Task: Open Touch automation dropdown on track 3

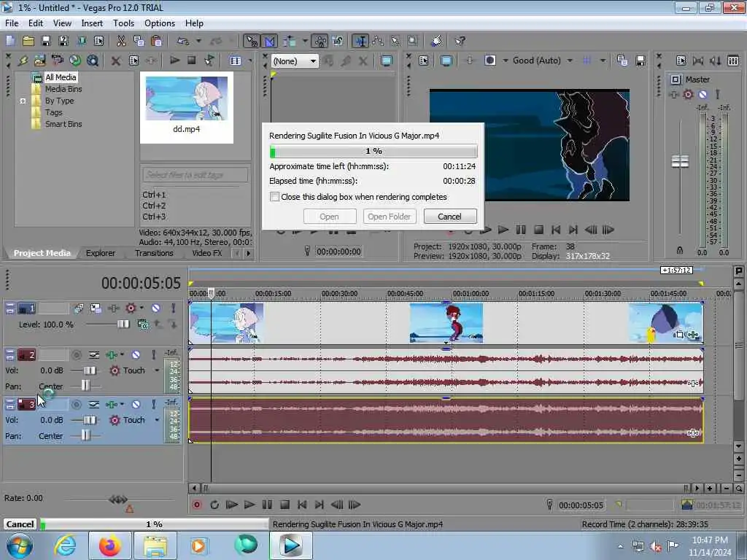Action: coord(157,420)
